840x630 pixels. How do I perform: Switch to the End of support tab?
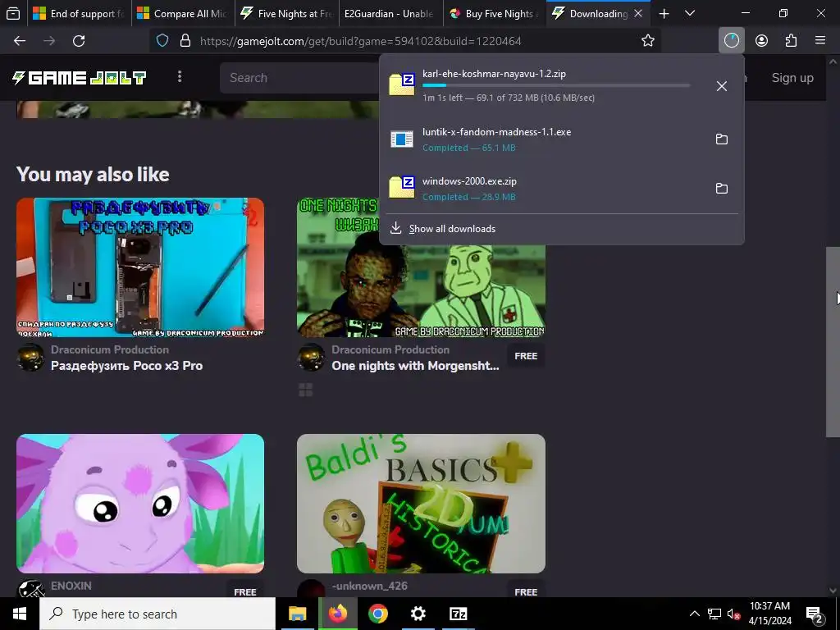78,13
